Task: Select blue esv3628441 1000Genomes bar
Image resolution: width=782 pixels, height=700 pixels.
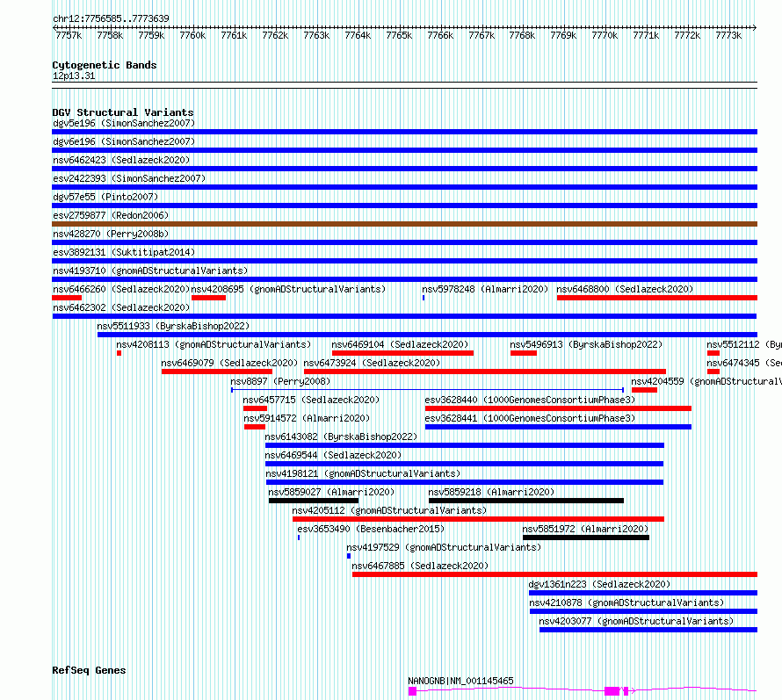Action: pos(558,427)
